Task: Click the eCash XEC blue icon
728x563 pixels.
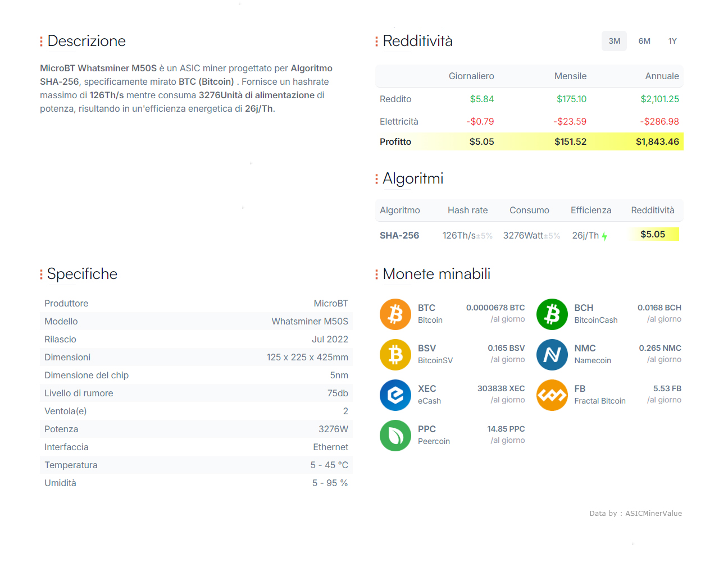Action: 395,395
